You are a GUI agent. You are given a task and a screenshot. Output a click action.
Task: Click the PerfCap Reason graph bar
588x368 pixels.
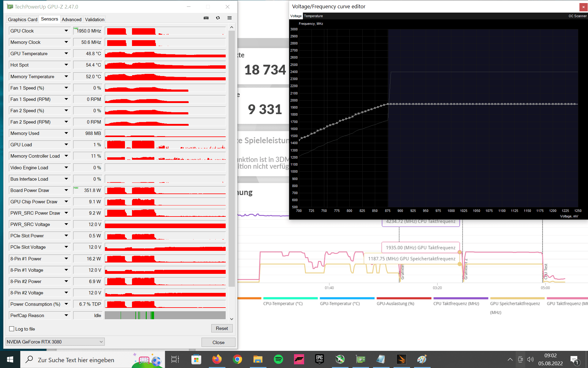point(165,315)
